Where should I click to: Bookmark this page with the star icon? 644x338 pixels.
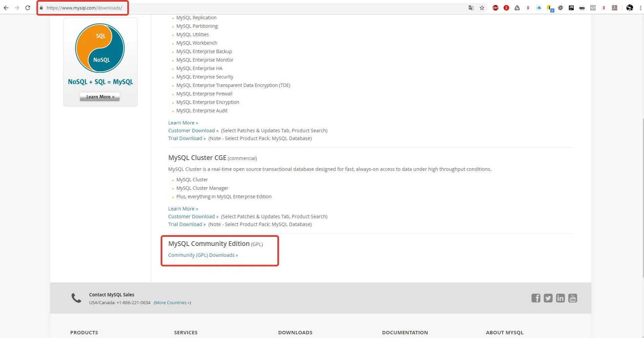tap(482, 8)
